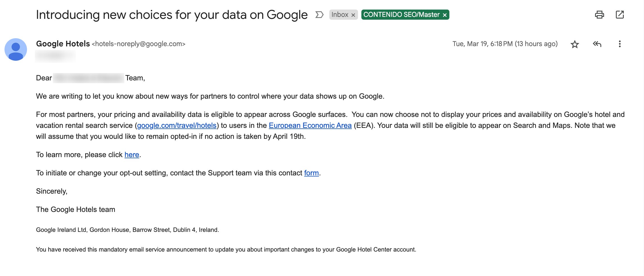The width and height of the screenshot is (644, 276).
Task: Reply-all to the Google Hotels email
Action: pyautogui.click(x=597, y=44)
